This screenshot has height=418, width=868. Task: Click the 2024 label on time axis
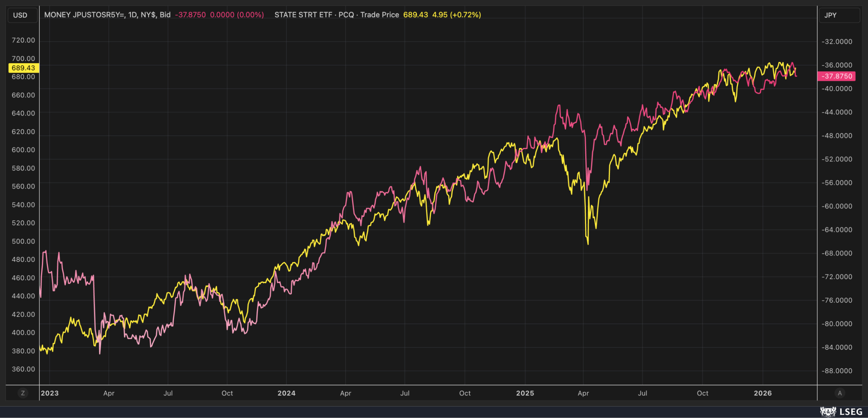pyautogui.click(x=287, y=393)
